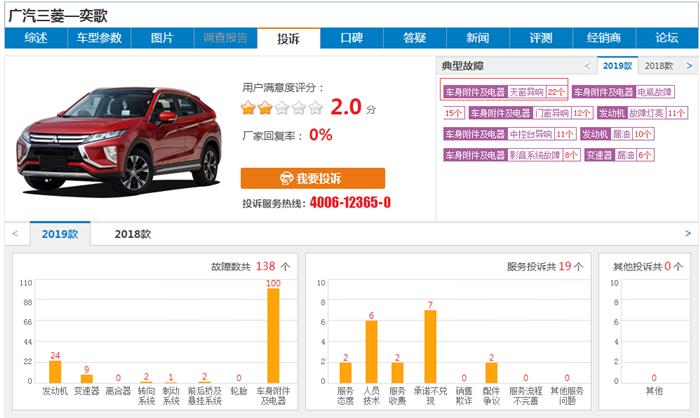The height and width of the screenshot is (418, 700).
Task: Open 发动机 漏油 10个 tag
Action: click(x=617, y=134)
